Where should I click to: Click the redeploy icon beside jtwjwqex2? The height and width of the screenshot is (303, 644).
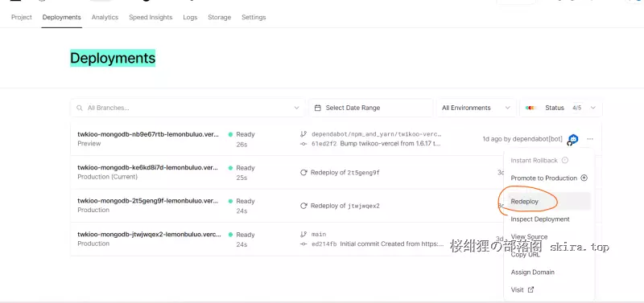[303, 206]
